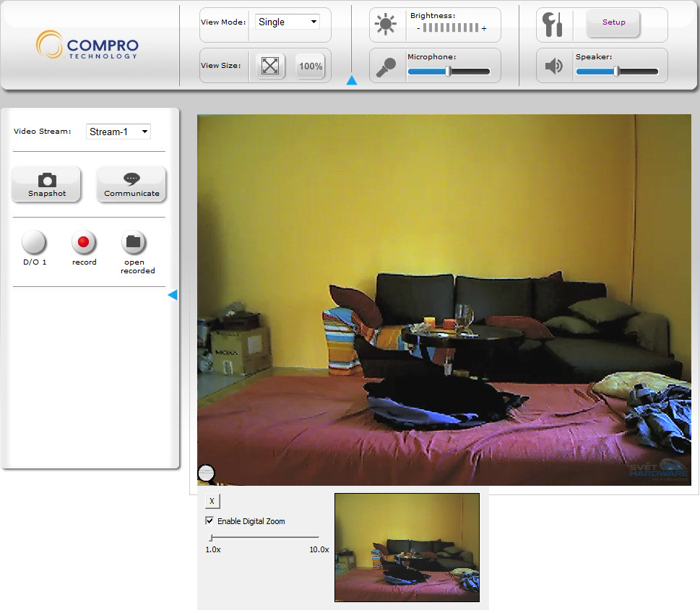This screenshot has height=613, width=700.
Task: Open the Communicate speech bubble button
Action: pos(131,184)
